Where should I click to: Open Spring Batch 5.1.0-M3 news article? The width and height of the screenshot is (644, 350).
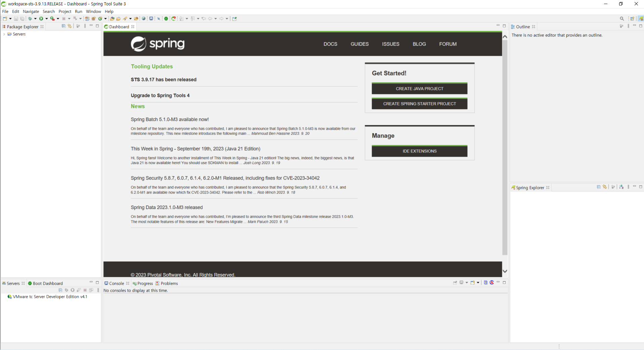pos(170,119)
